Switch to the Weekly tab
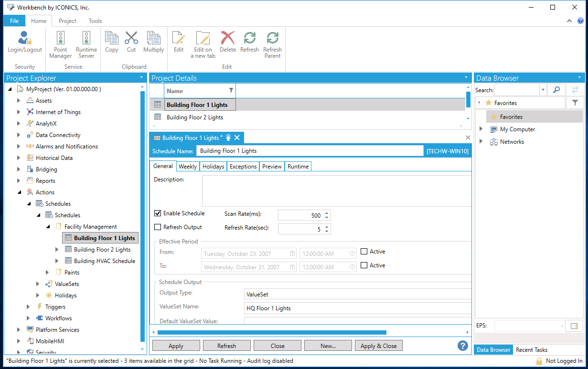The width and height of the screenshot is (588, 369). tap(187, 167)
